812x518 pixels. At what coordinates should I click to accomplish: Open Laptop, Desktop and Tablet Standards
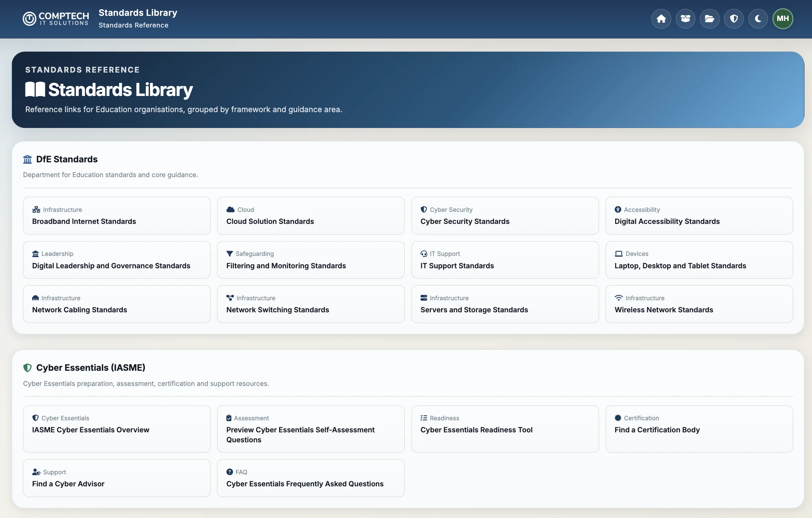pyautogui.click(x=699, y=260)
